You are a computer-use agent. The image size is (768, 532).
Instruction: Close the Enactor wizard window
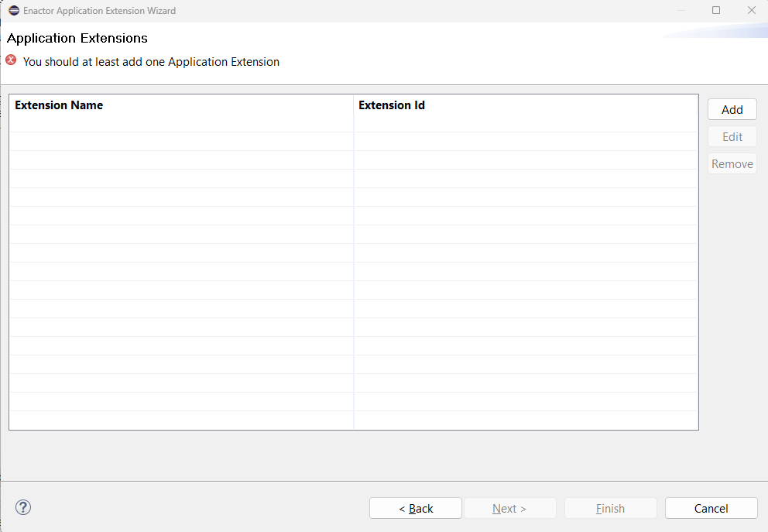tap(751, 10)
